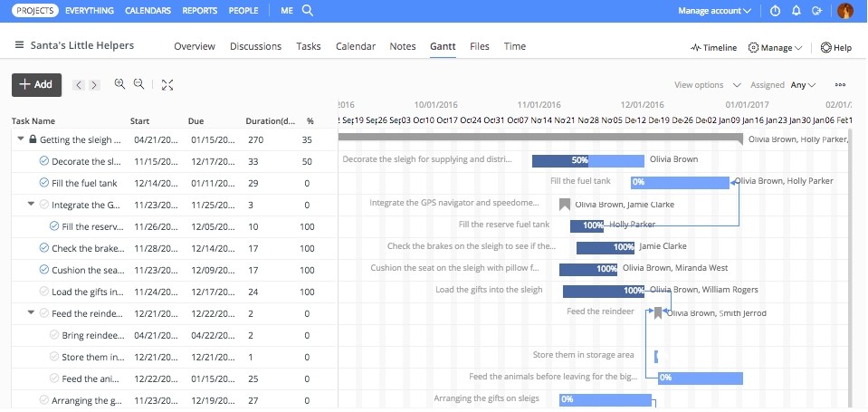Go to REPORTS in top navigation
Screen dimensions: 868x412
point(200,11)
